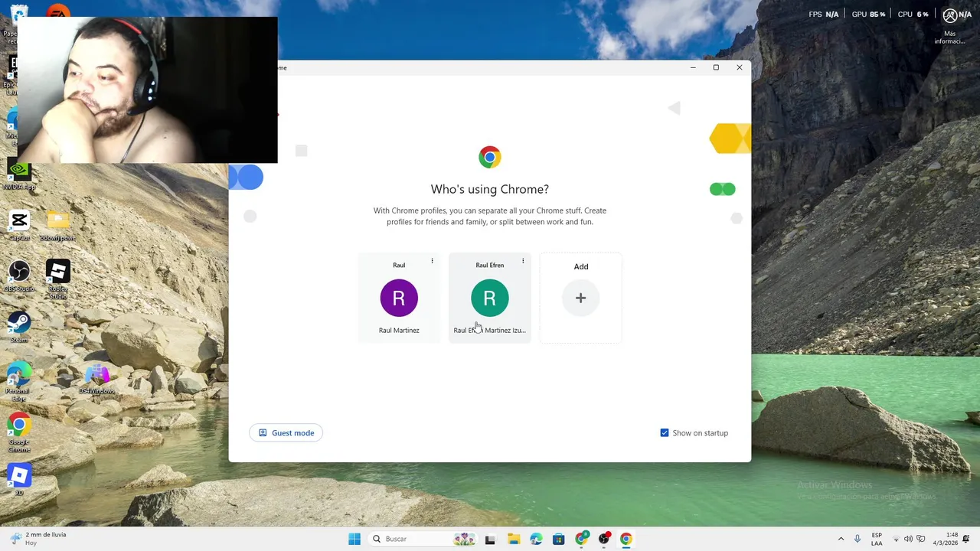Click the microphone tray icon

tap(857, 539)
